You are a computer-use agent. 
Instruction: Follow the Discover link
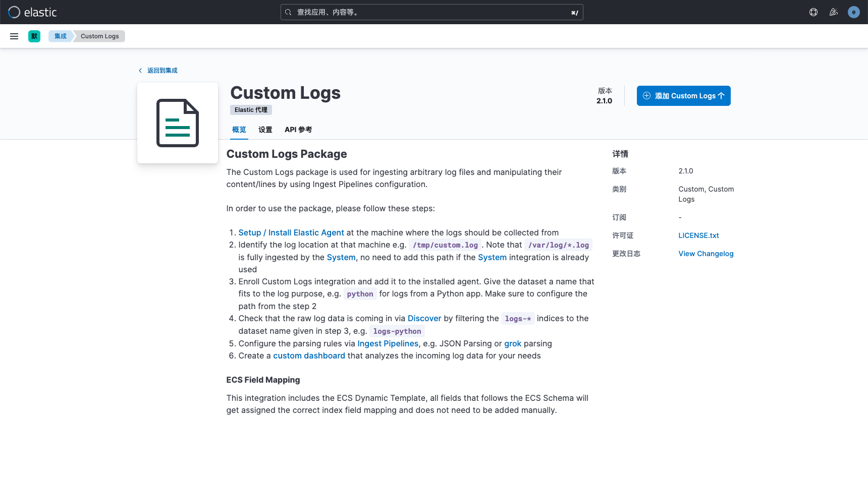click(x=424, y=318)
